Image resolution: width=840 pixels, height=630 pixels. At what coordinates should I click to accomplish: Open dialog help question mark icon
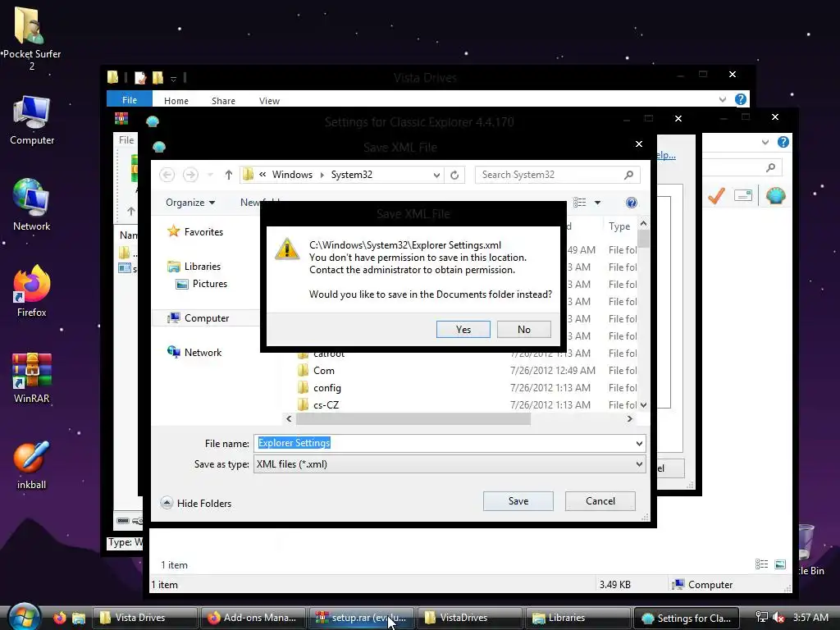[631, 203]
